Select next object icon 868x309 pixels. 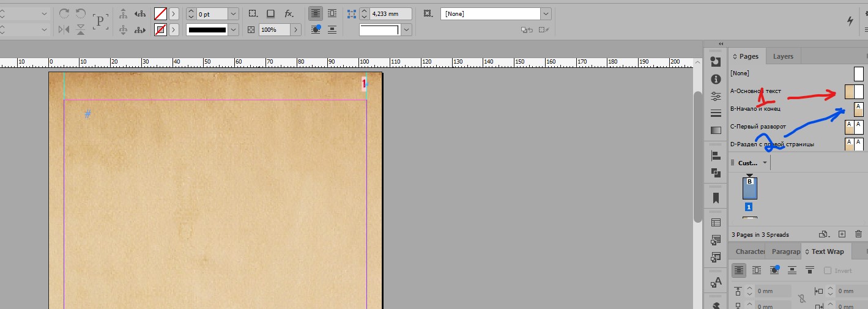[x=141, y=29]
